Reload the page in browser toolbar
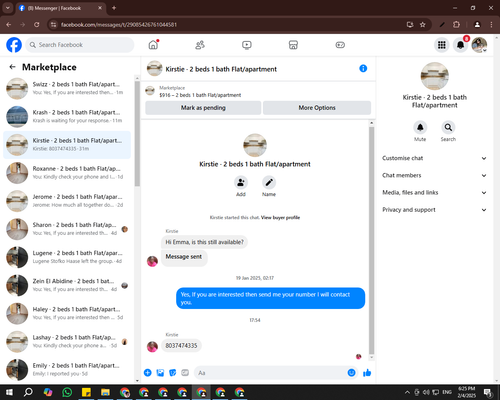The width and height of the screenshot is (500, 400). click(x=37, y=25)
